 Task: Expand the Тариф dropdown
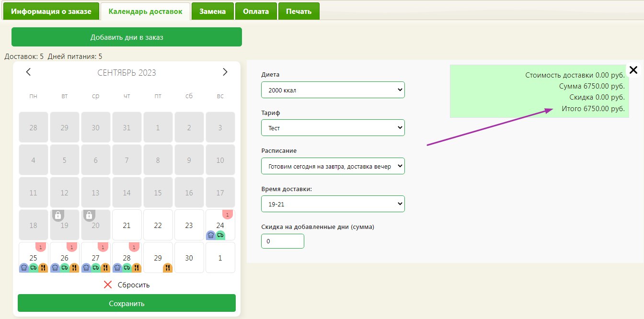pyautogui.click(x=333, y=128)
